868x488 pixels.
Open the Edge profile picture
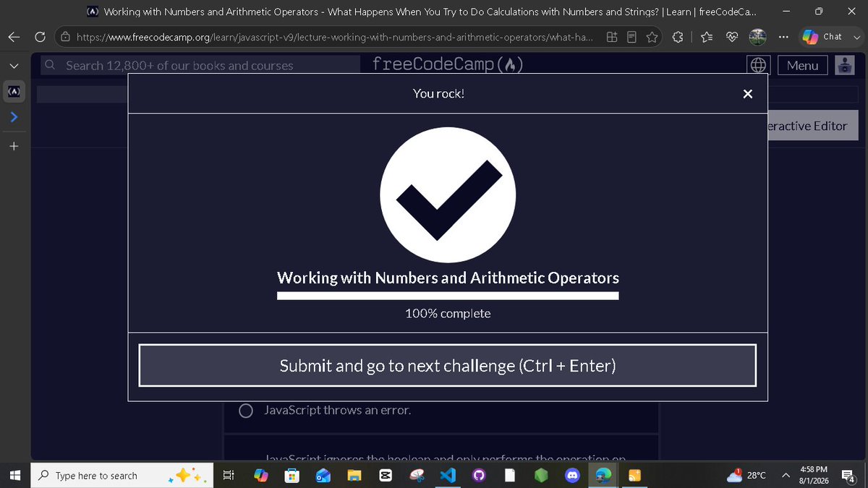[757, 36]
